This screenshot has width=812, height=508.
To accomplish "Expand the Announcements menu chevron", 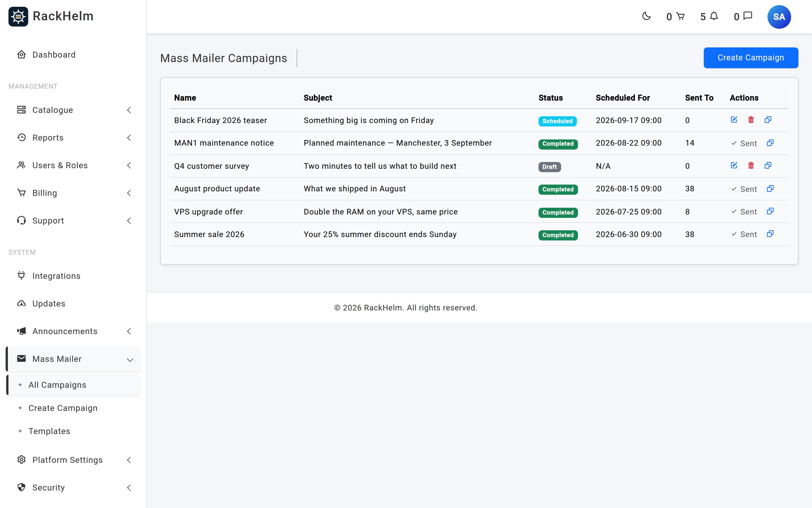I will (x=129, y=331).
